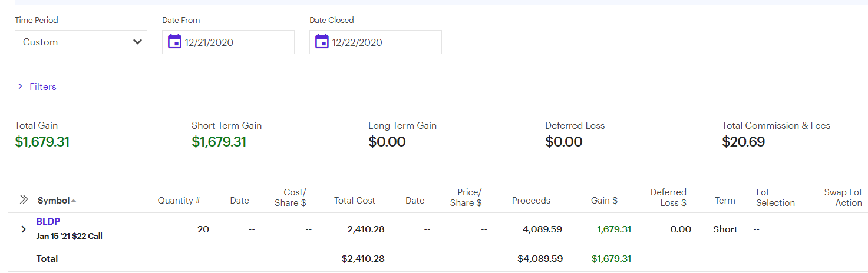Click the Lot Selection column header
The width and height of the screenshot is (868, 273).
tap(775, 197)
